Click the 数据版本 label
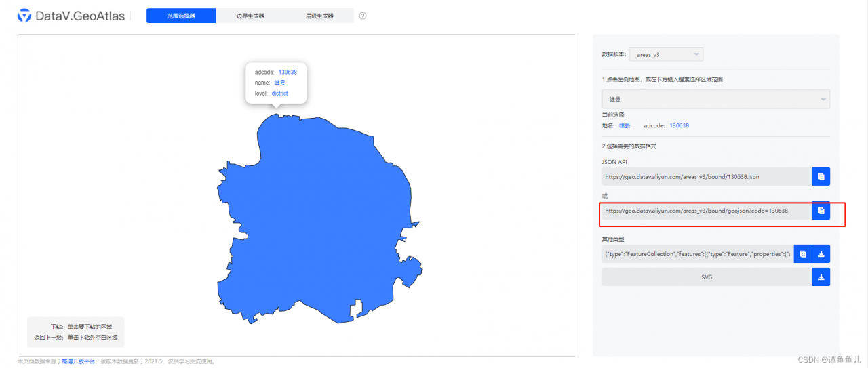Image resolution: width=868 pixels, height=368 pixels. coord(614,54)
